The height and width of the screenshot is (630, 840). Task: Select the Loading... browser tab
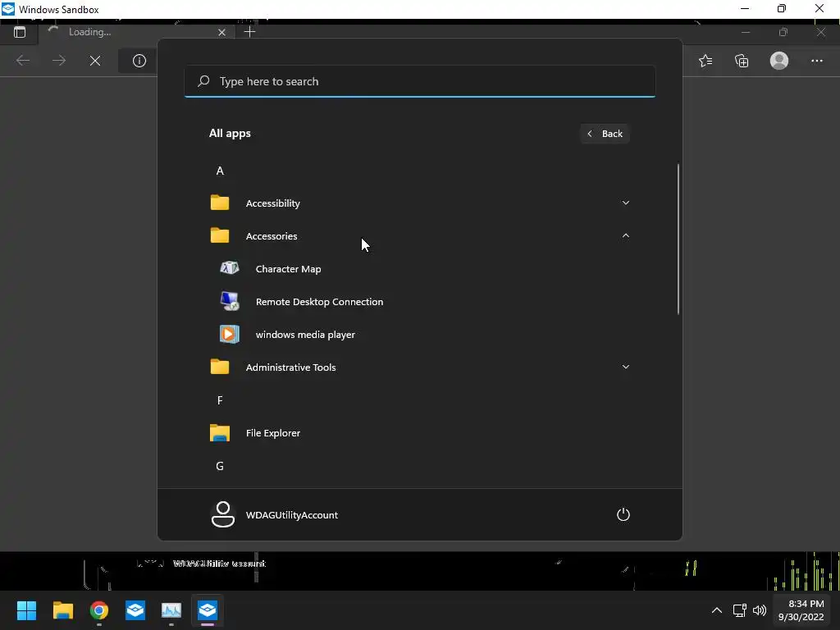coord(138,32)
